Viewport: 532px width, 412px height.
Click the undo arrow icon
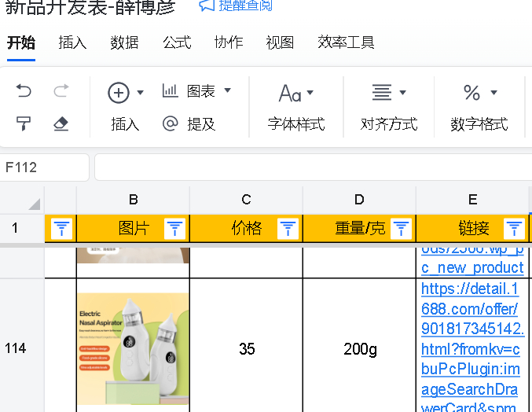click(24, 92)
